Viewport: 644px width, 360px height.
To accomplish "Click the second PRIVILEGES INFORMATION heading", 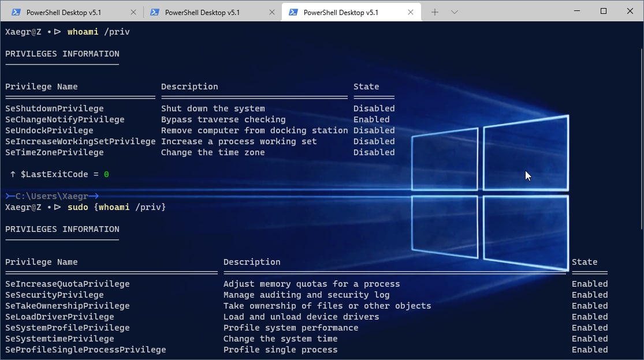I will [x=62, y=229].
